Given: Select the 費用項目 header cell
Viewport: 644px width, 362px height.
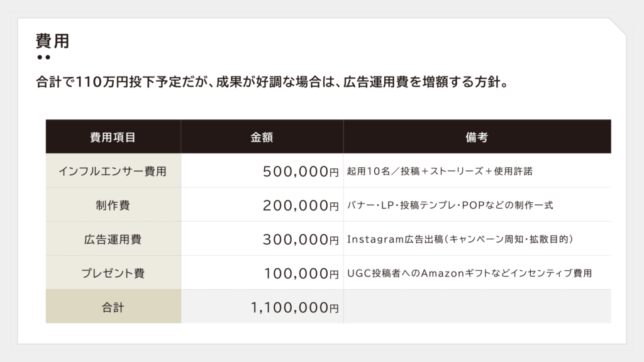Looking at the screenshot, I should point(113,136).
